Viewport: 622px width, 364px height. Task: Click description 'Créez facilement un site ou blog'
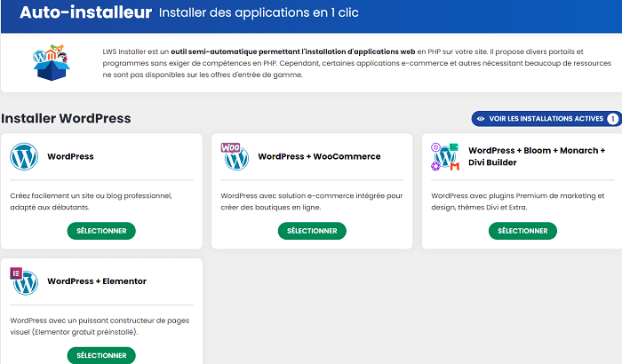coord(91,202)
